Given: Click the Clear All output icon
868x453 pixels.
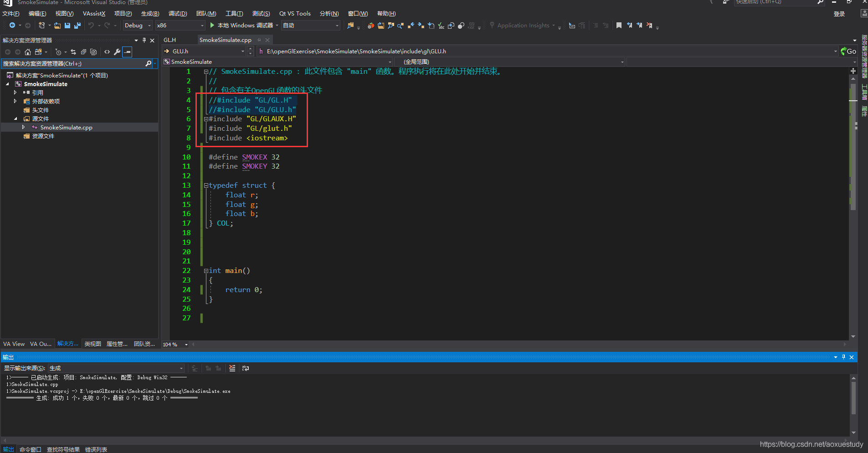Looking at the screenshot, I should click(x=232, y=368).
